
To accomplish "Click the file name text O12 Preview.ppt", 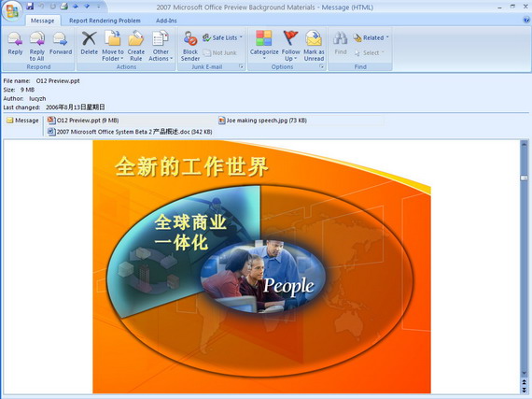I will (58, 80).
